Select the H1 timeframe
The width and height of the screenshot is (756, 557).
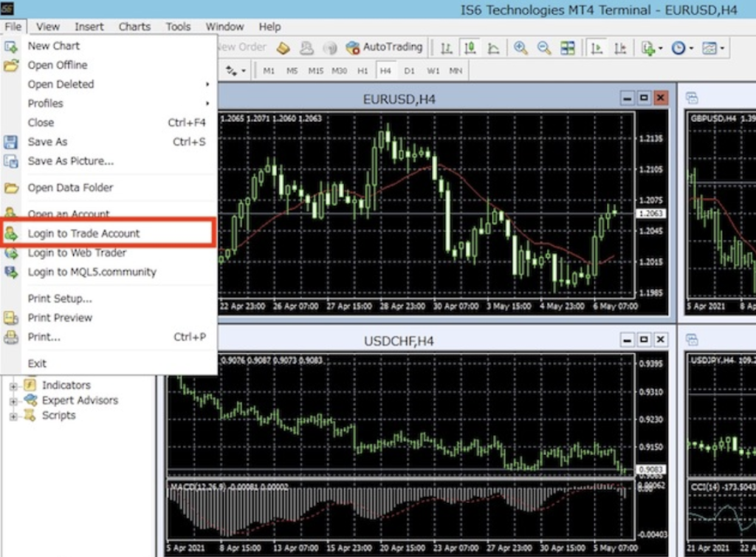pyautogui.click(x=362, y=71)
